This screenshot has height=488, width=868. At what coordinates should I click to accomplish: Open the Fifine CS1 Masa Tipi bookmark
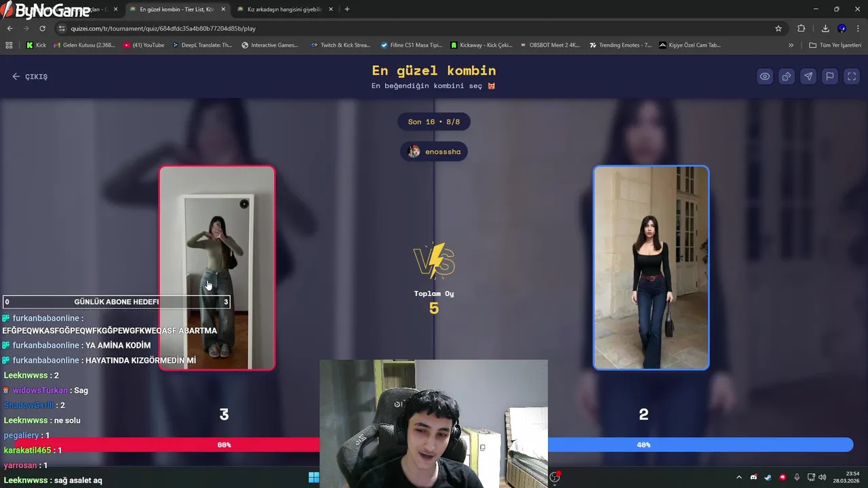pos(412,45)
